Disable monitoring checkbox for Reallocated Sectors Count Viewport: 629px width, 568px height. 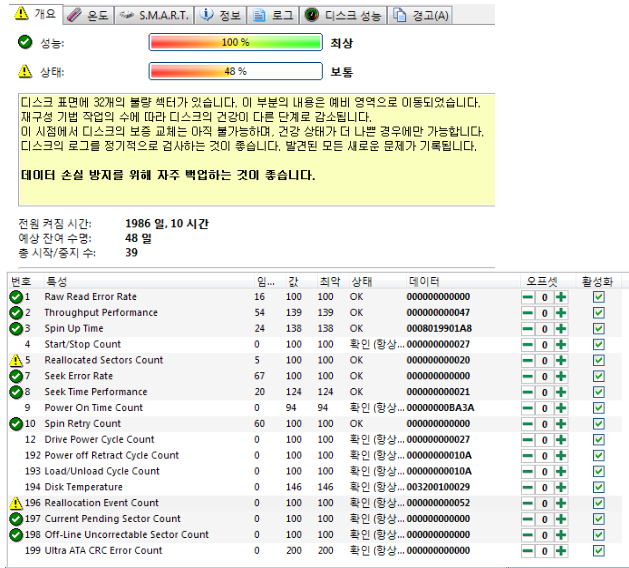[x=599, y=361]
